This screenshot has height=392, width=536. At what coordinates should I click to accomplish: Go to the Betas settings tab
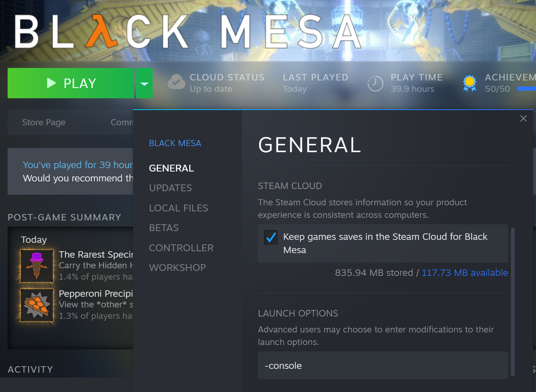[x=164, y=228]
